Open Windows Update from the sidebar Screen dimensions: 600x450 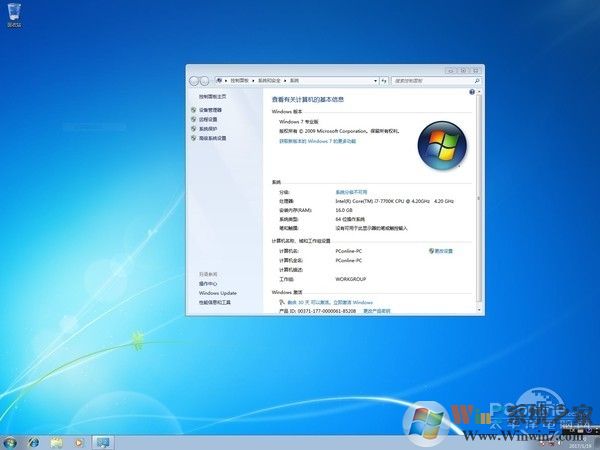[217, 293]
